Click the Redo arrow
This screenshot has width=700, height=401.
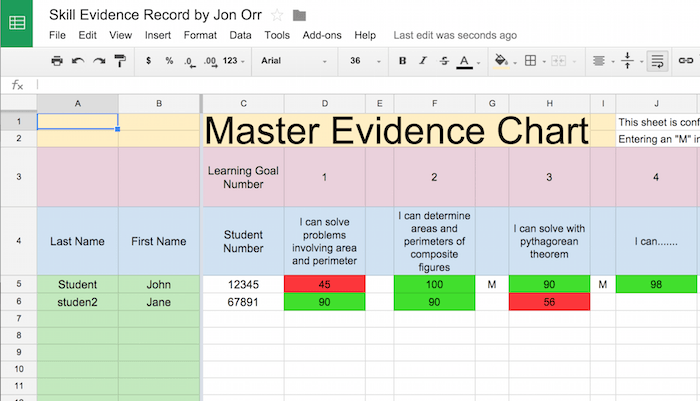[98, 61]
